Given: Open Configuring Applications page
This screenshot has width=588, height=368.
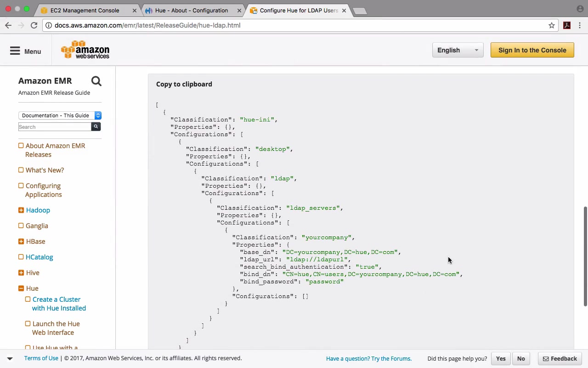Looking at the screenshot, I should [44, 190].
